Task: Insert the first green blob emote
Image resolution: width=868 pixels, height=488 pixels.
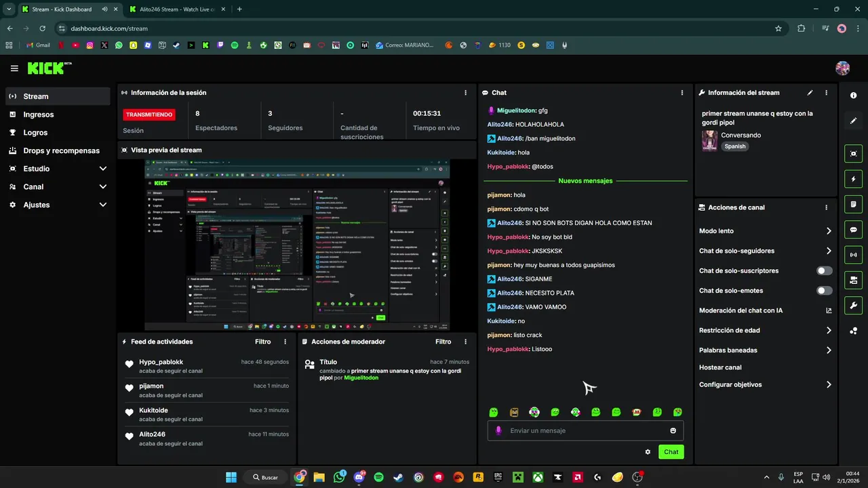Action: click(494, 412)
